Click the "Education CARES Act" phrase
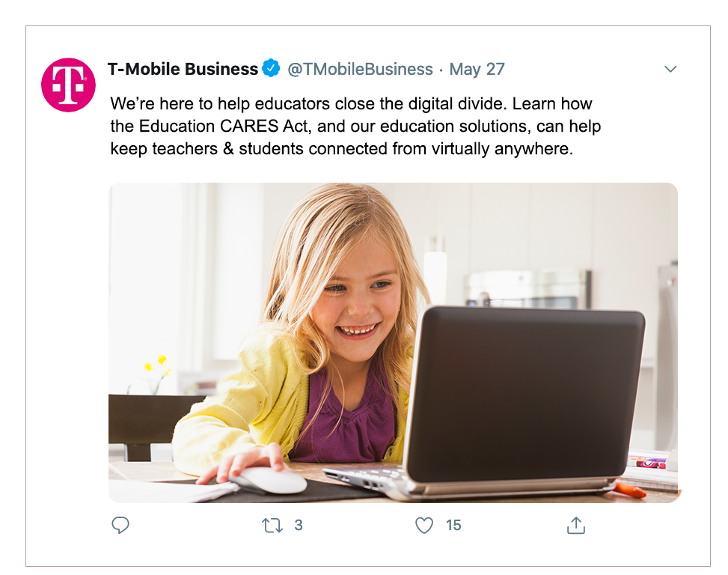Viewport: 728px width, 575px height. click(224, 127)
